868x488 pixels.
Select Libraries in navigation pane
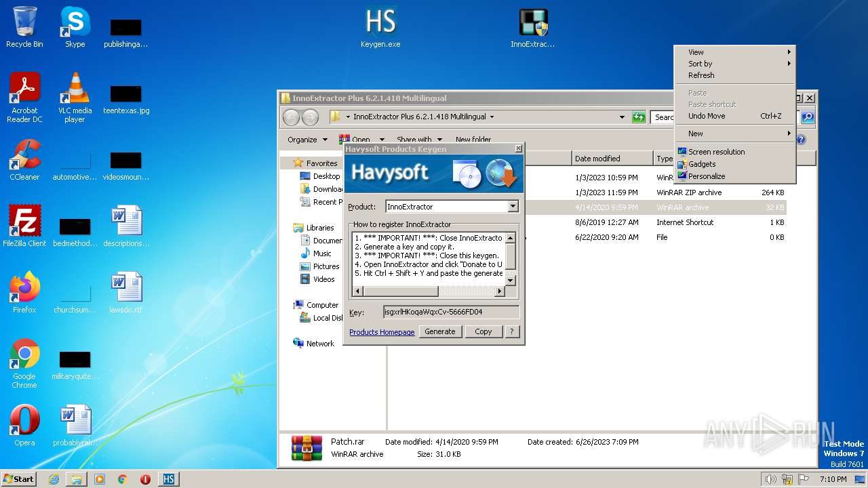pos(319,228)
